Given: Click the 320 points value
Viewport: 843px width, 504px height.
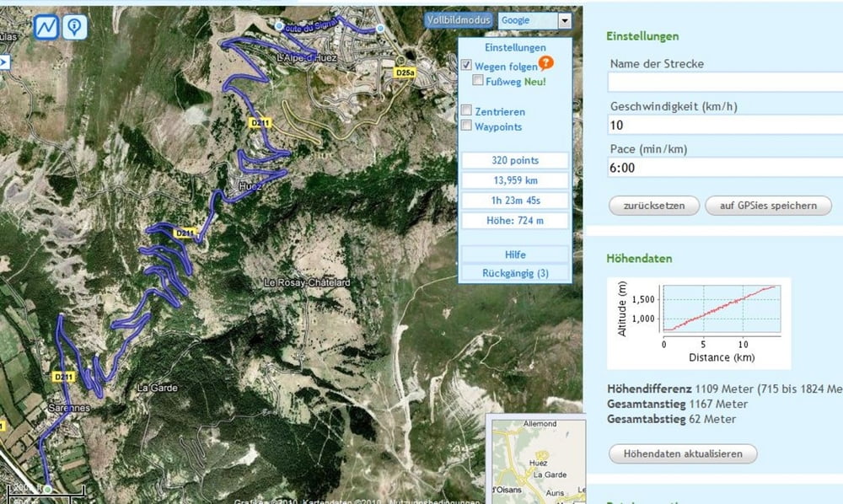Looking at the screenshot, I should tap(515, 160).
